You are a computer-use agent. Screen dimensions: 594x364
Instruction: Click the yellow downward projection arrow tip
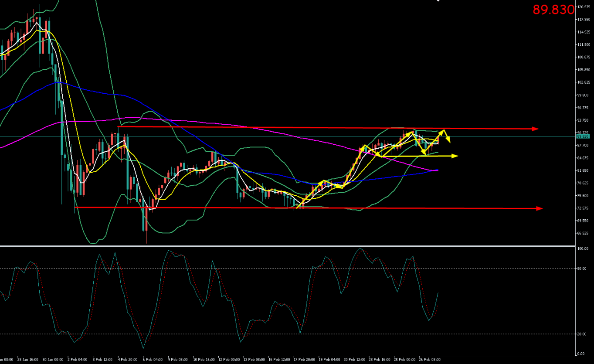point(448,140)
